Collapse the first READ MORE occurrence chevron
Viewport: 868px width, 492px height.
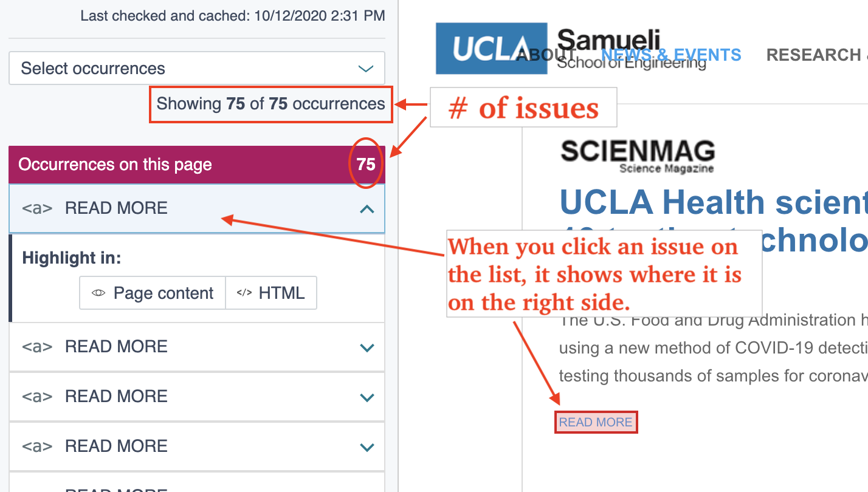point(367,209)
